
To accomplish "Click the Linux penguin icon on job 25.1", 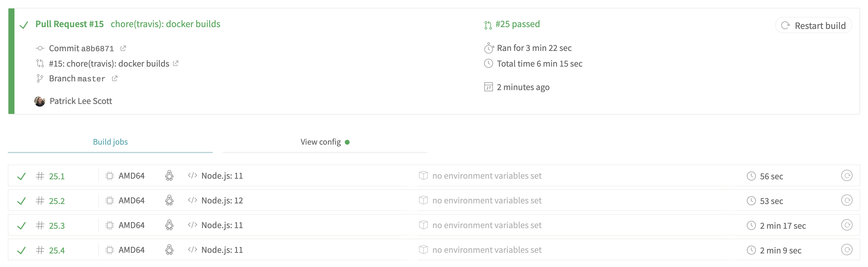I will [169, 176].
